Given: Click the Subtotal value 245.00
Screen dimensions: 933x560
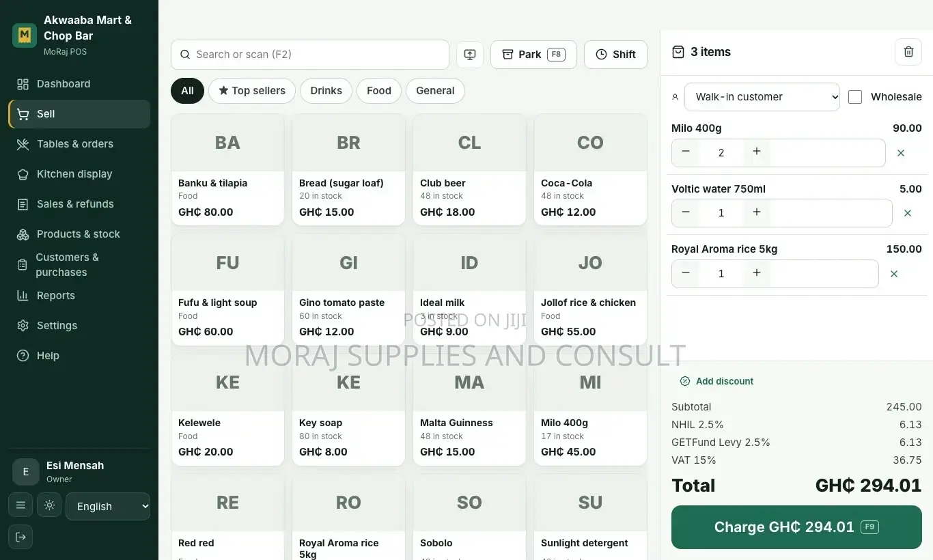Looking at the screenshot, I should [x=904, y=407].
